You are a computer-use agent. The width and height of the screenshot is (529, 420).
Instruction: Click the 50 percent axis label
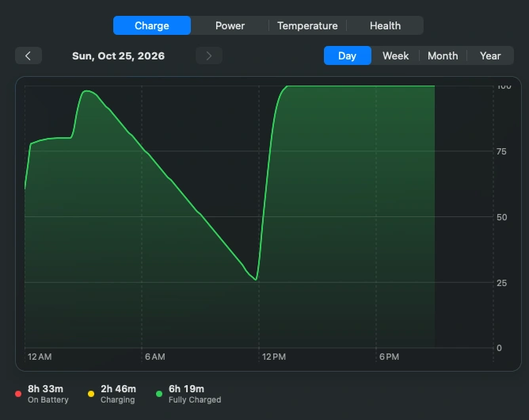coord(501,217)
